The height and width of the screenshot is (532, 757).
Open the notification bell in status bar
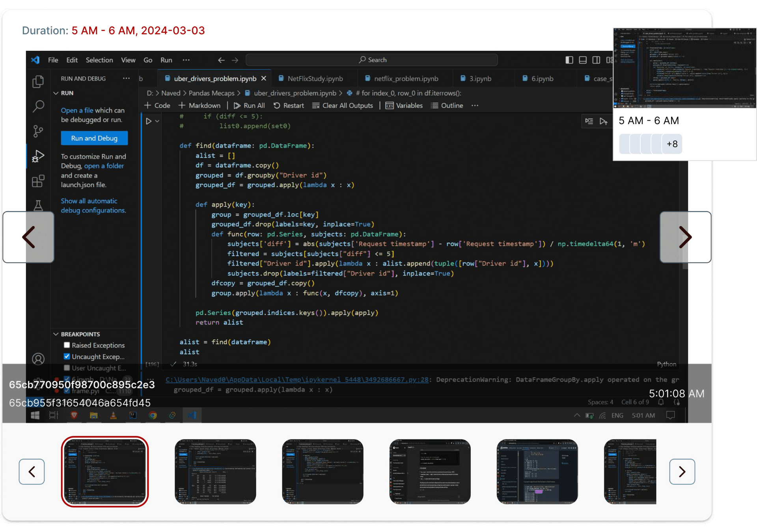[x=661, y=402]
